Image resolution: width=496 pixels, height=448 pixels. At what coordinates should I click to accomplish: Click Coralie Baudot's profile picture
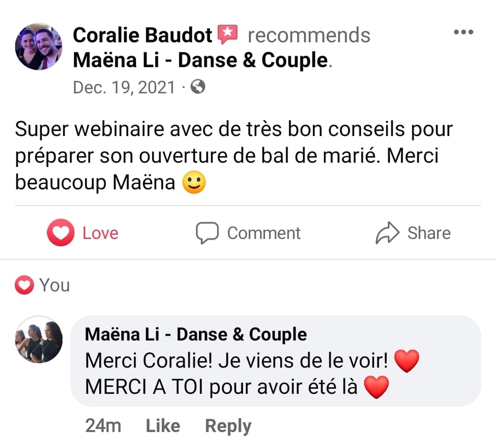tap(39, 47)
